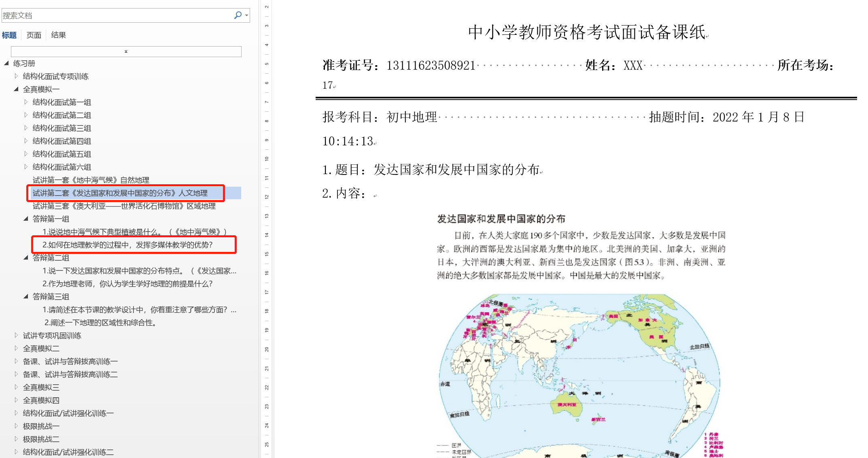Viewport: 868px width, 458px height.
Task: Collapse the 答辩第三组 group
Action: [26, 296]
